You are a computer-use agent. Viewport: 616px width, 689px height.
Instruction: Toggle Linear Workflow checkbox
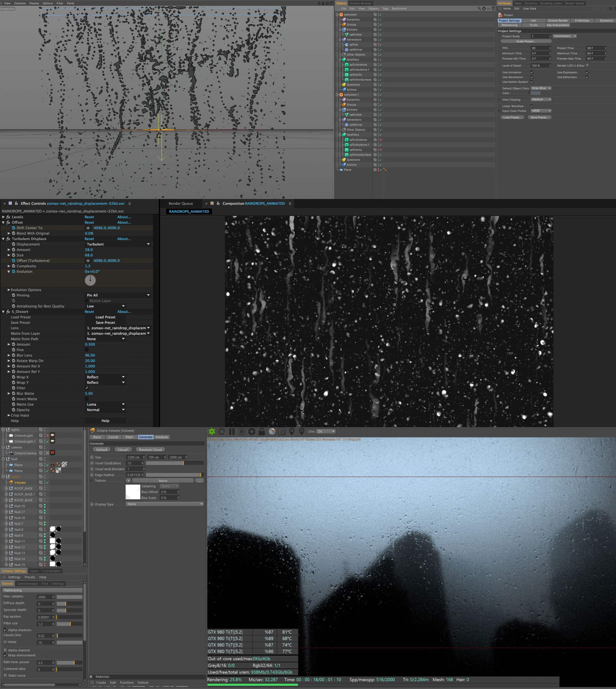click(532, 106)
